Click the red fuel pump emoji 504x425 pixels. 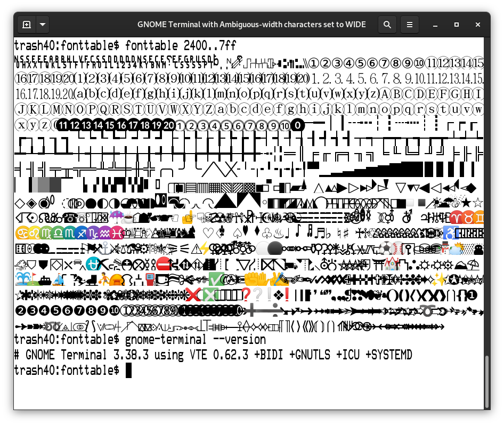pyautogui.click(x=149, y=279)
